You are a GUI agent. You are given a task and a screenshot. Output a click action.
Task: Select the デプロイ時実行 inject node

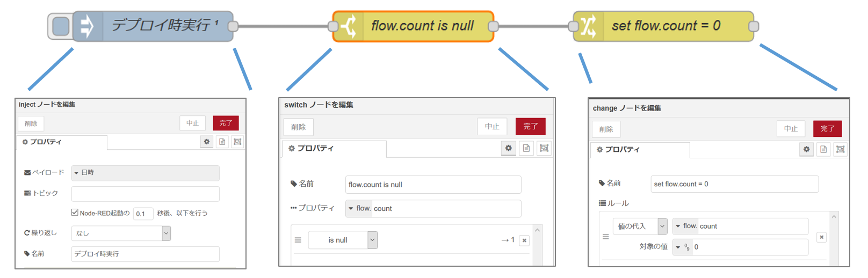(153, 26)
